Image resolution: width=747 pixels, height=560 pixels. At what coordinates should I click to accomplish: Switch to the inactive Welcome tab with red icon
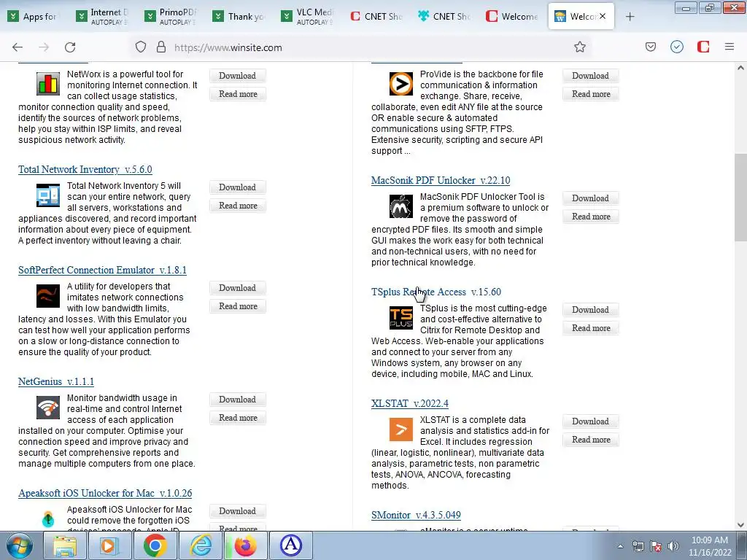pos(514,17)
